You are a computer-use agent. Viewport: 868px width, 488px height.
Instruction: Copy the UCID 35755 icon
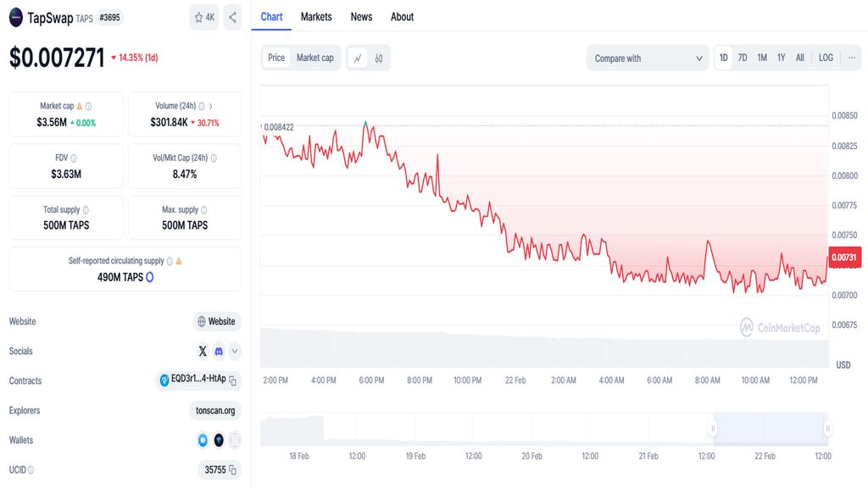coord(232,470)
